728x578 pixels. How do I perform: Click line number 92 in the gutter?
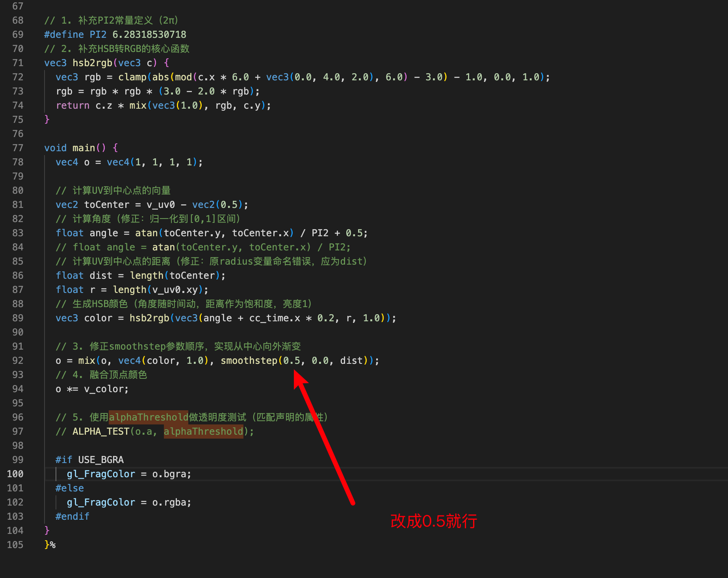pyautogui.click(x=18, y=360)
